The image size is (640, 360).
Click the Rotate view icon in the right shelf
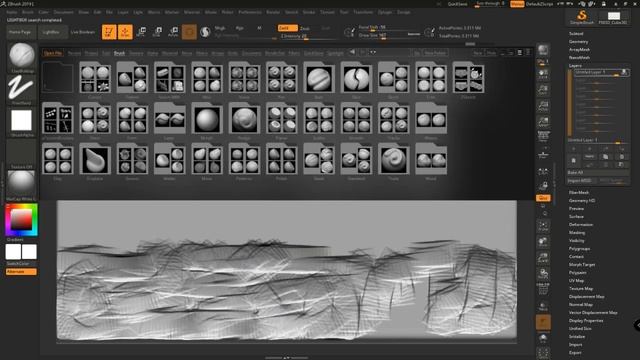coord(543,273)
